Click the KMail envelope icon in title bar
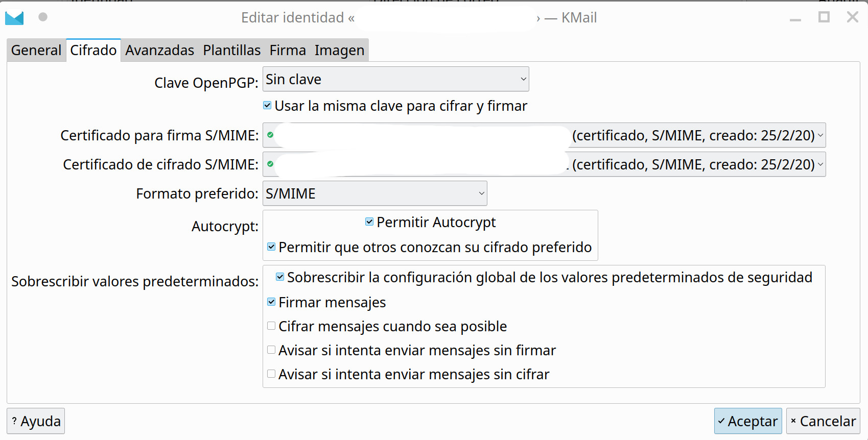 14,18
